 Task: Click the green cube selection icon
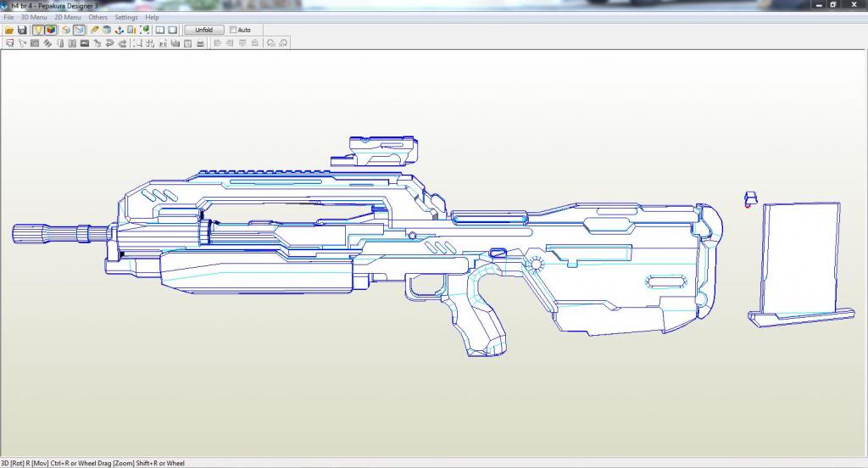tap(144, 30)
